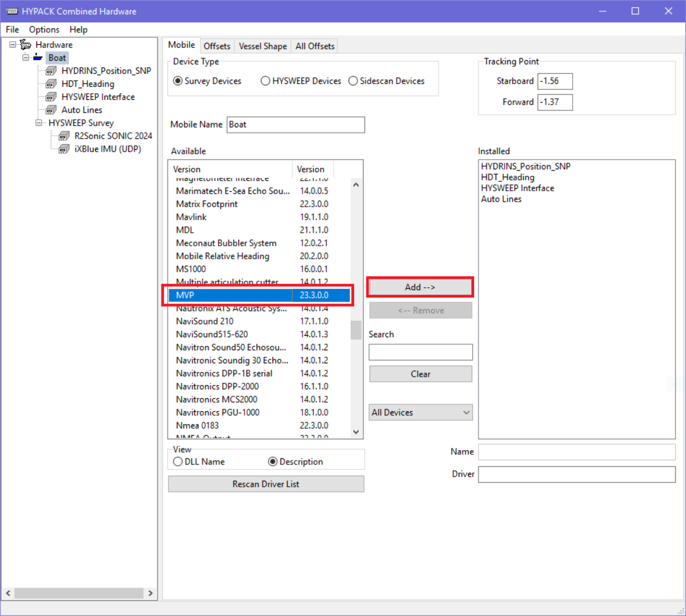Click the tree panel scroll right arrow
This screenshot has width=686, height=616.
pos(150,593)
